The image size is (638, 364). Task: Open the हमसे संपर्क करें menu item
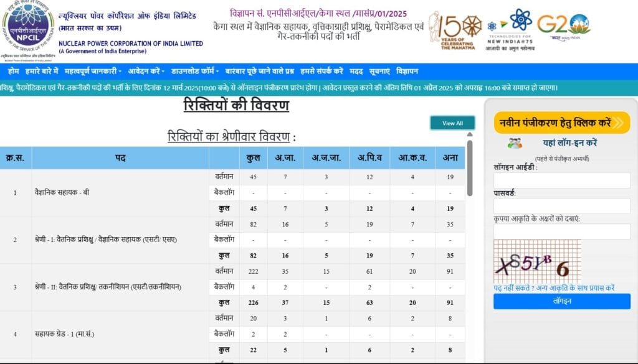[x=321, y=71]
